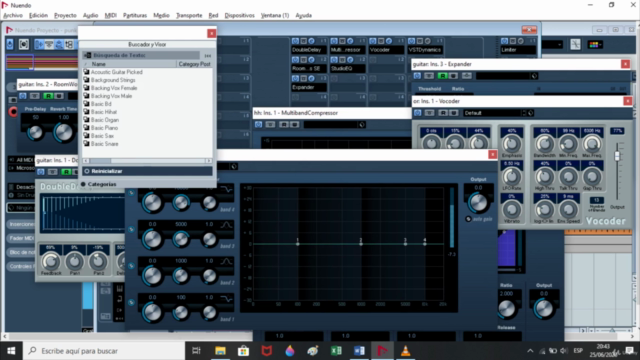Click power icon in MultibandCompressor window
The width and height of the screenshot is (640, 360).
click(x=258, y=124)
